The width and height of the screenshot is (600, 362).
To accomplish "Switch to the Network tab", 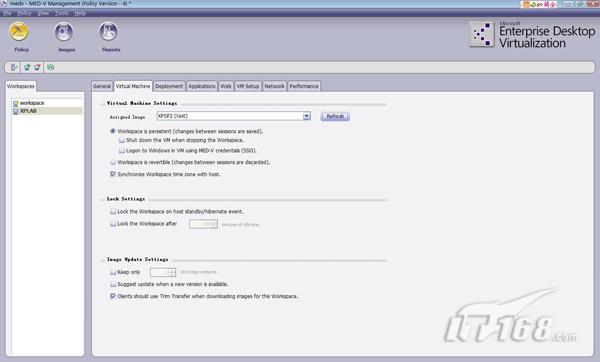I will pos(274,86).
